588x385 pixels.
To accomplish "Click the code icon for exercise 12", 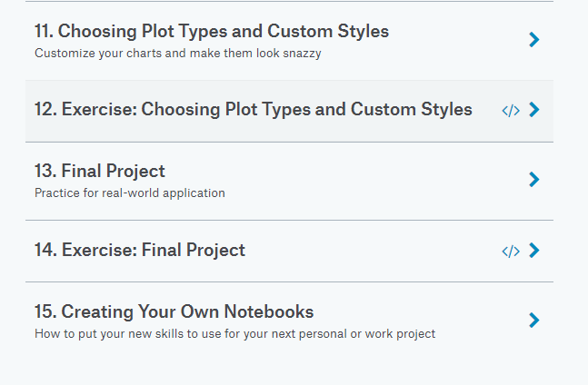I will (x=511, y=111).
